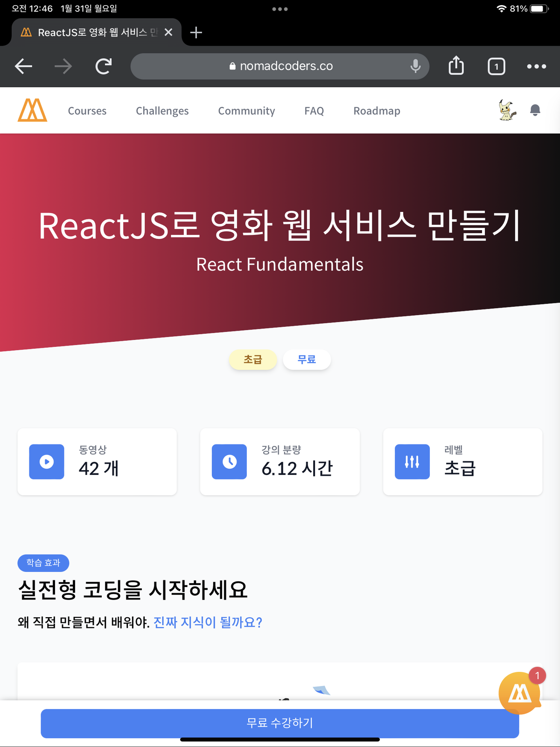This screenshot has height=747, width=560.
Task: Open the Courses menu item
Action: pos(87,111)
